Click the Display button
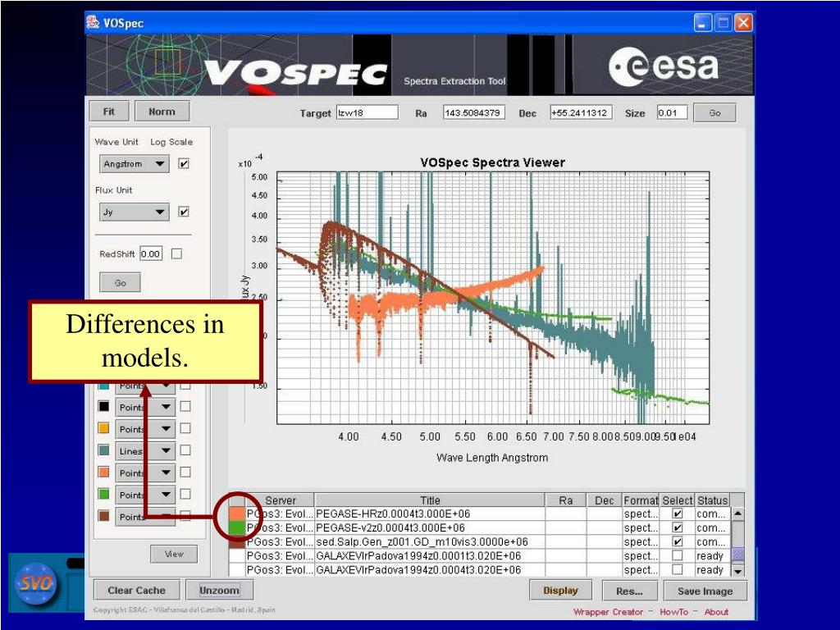This screenshot has width=840, height=630. pos(560,591)
